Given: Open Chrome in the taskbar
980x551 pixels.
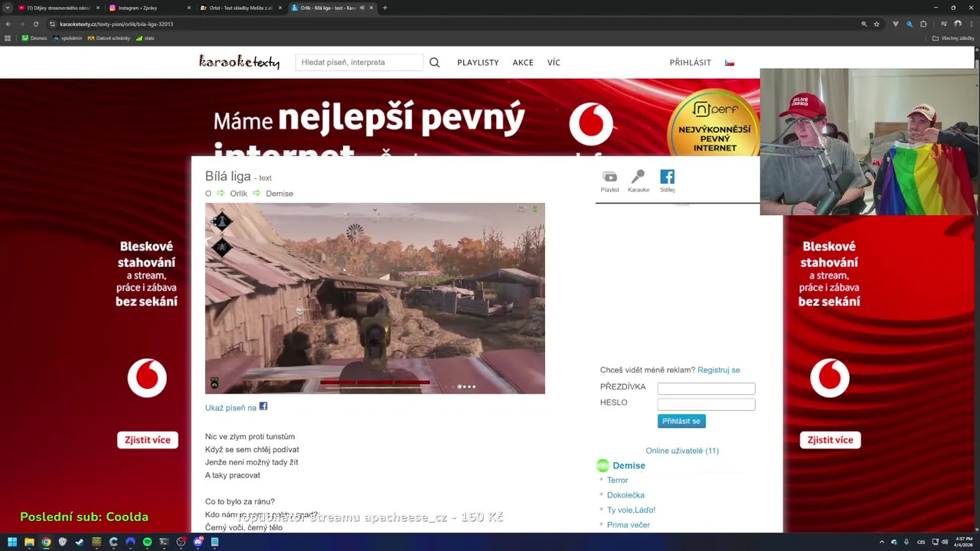Looking at the screenshot, I should click(x=46, y=542).
